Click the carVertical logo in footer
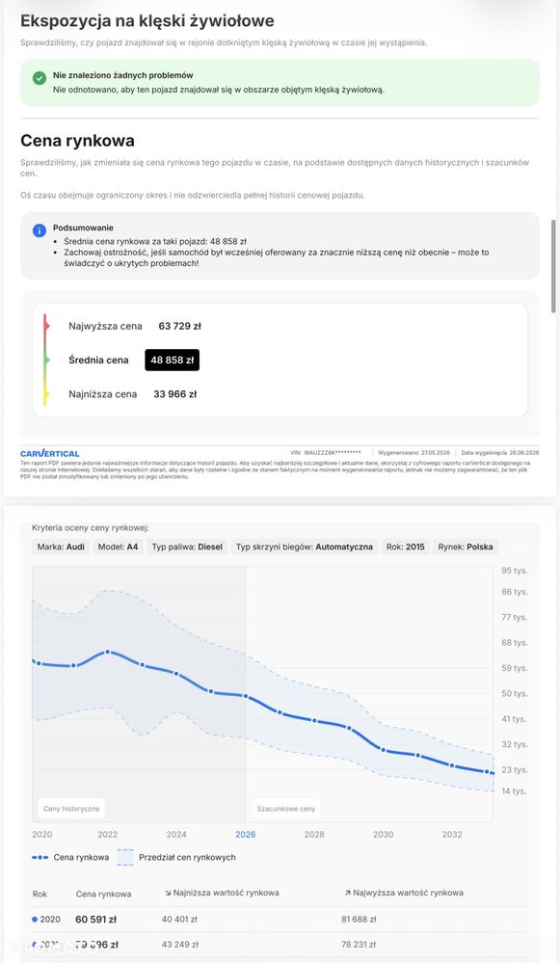 (x=50, y=453)
